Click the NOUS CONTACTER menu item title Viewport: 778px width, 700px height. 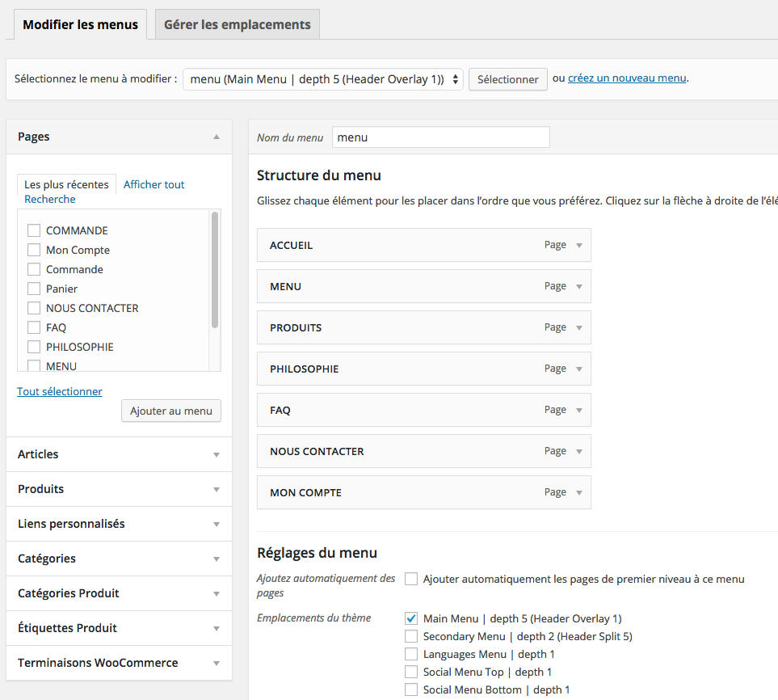coord(317,451)
